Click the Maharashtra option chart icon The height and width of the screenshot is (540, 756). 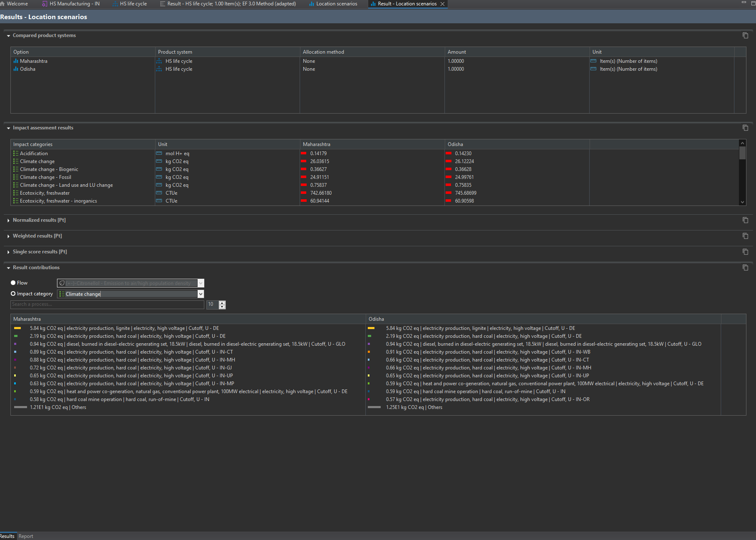coord(16,61)
